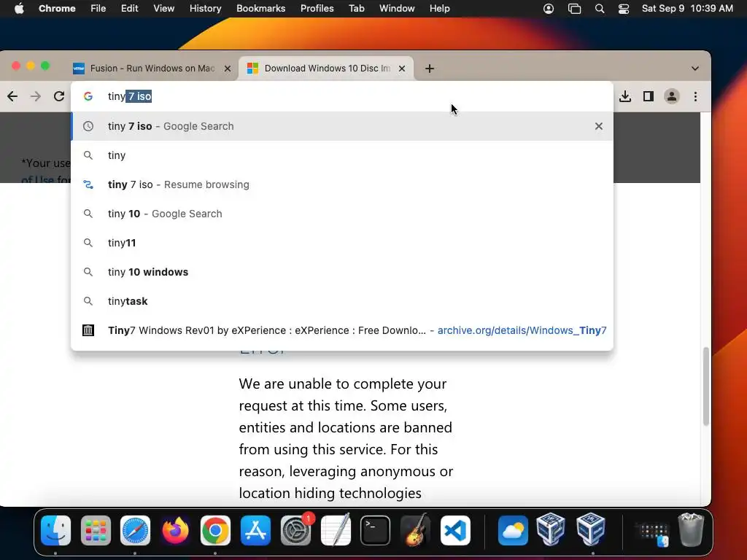Open Control Center in the menu bar
Viewport: 747px width, 560px height.
pyautogui.click(x=624, y=9)
